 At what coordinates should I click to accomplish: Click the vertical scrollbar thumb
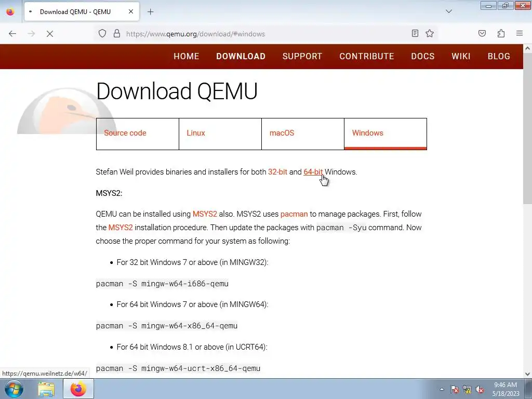pyautogui.click(x=527, y=129)
